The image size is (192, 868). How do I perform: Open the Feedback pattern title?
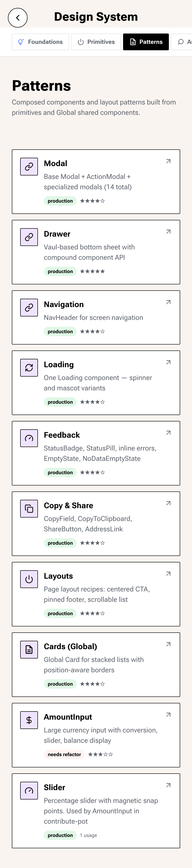click(62, 435)
